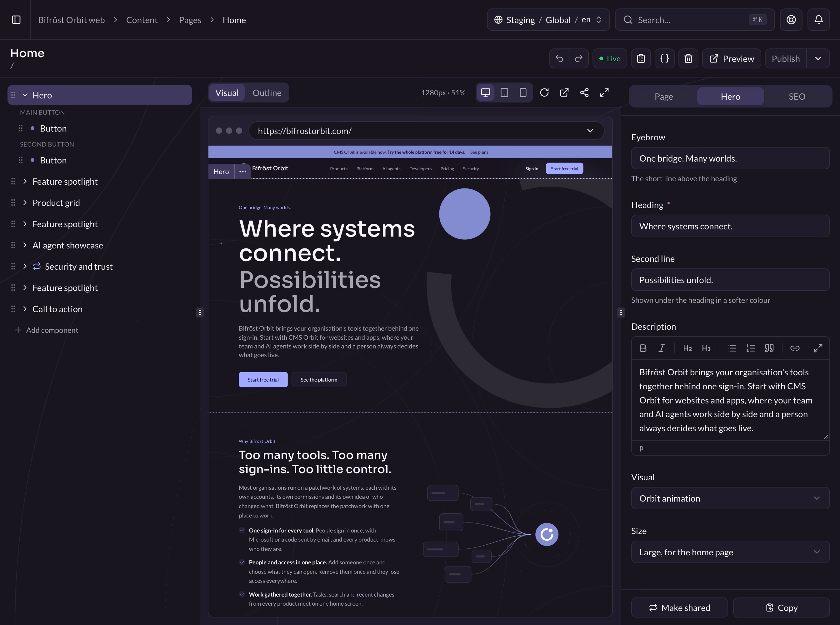Collapse the Hero component
Viewport: 840px width, 625px height.
click(25, 95)
